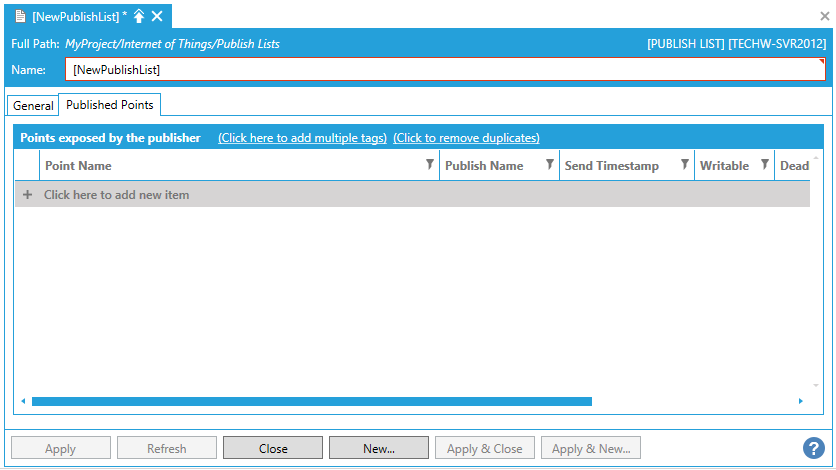Click into the Name text field
Image resolution: width=836 pixels, height=470 pixels.
[440, 70]
